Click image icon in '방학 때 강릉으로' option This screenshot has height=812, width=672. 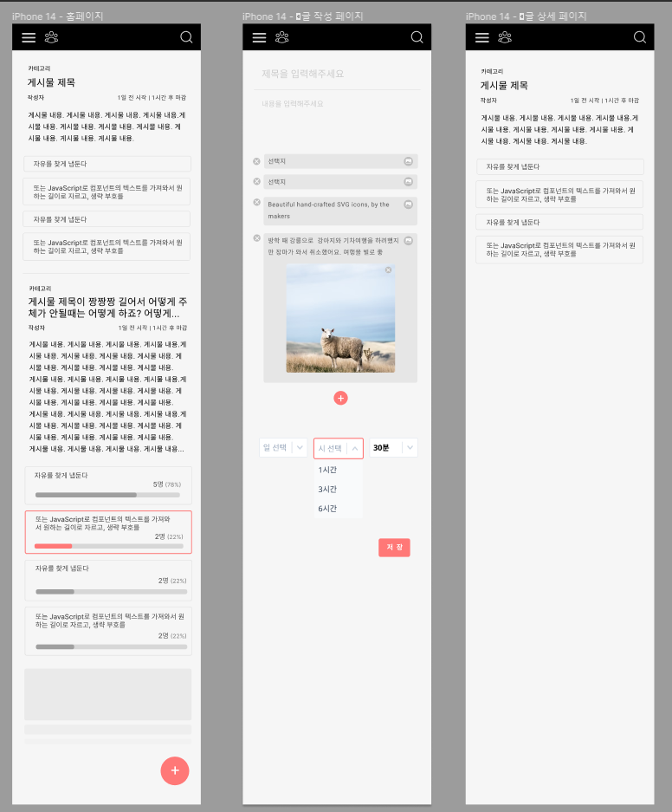click(408, 241)
